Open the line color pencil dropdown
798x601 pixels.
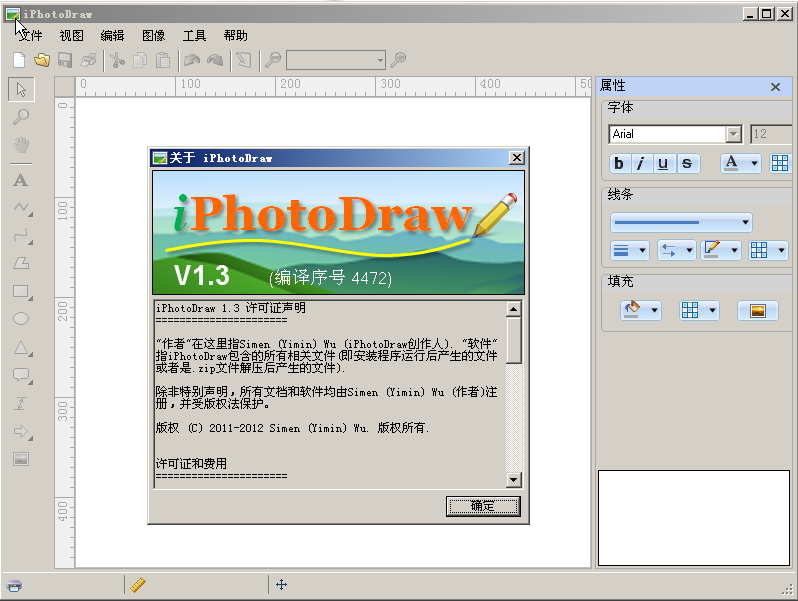pos(721,250)
